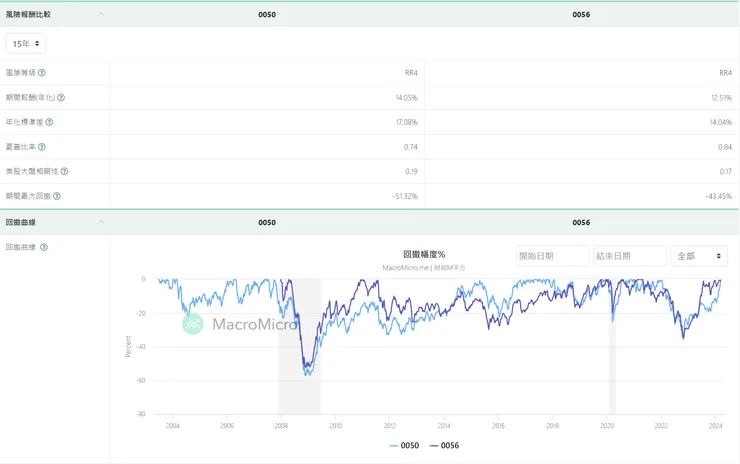Image resolution: width=740 pixels, height=464 pixels.
Task: Click the 0056 column header in the 回撤曲線 section
Action: (x=581, y=222)
